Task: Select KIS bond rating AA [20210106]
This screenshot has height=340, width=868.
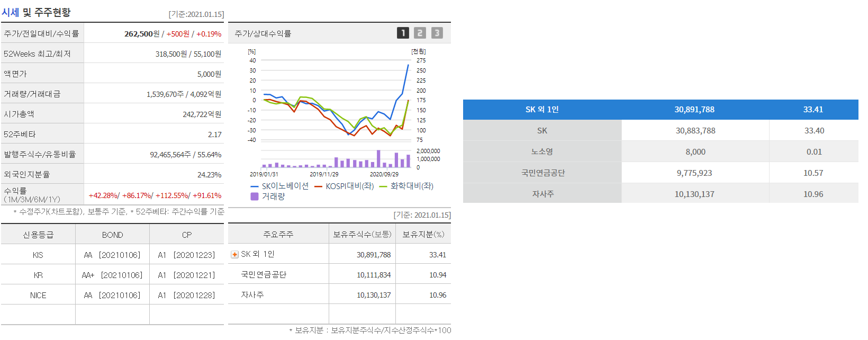Action: point(112,255)
